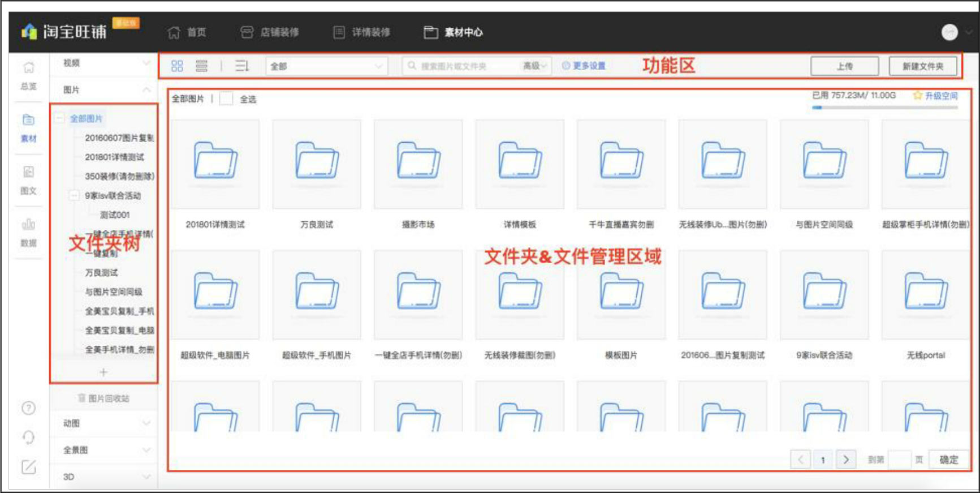Open the 详情装修 navigation tab
Viewport: 980px width, 493px height.
pyautogui.click(x=361, y=32)
